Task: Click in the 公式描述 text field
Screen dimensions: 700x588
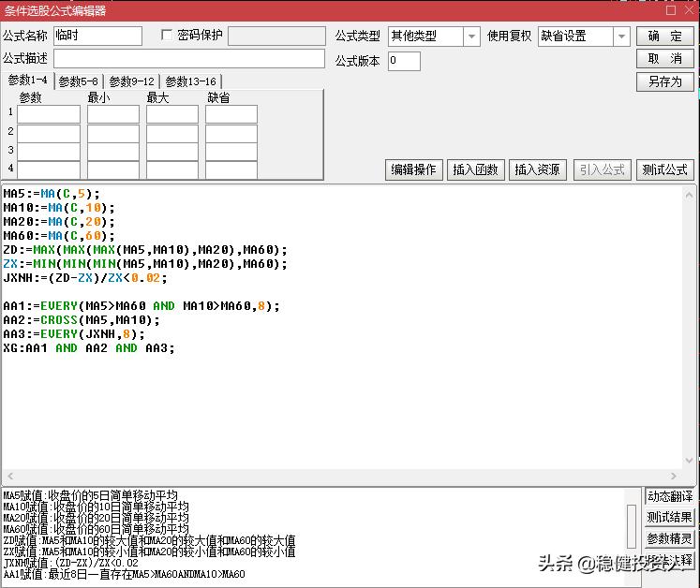Action: 188,59
